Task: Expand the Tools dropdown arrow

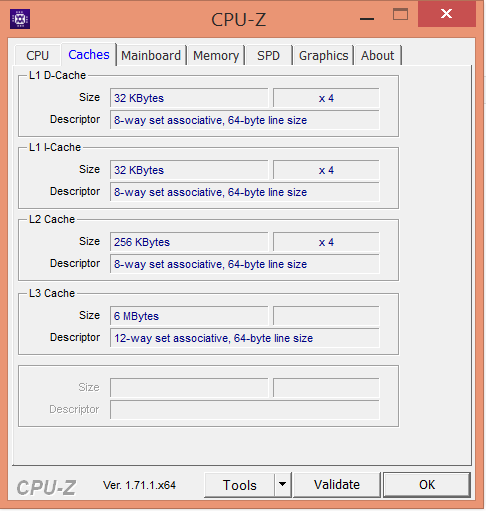Action: coord(283,484)
